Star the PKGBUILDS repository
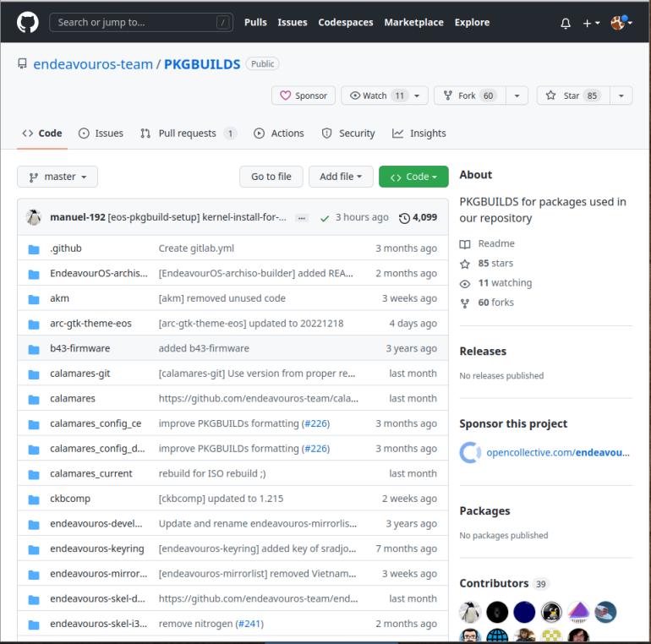The image size is (651, 644). (573, 96)
